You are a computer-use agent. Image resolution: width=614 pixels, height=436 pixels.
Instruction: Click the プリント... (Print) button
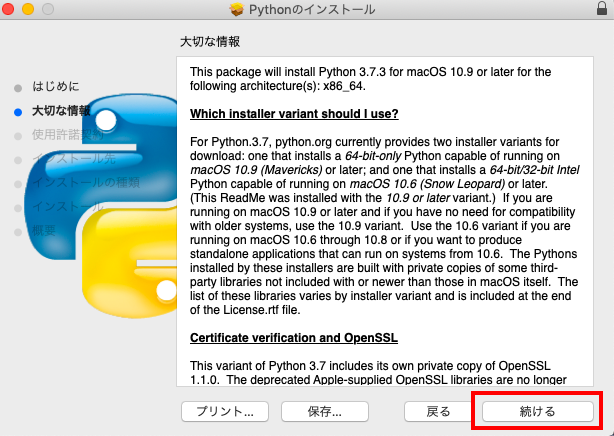click(225, 411)
